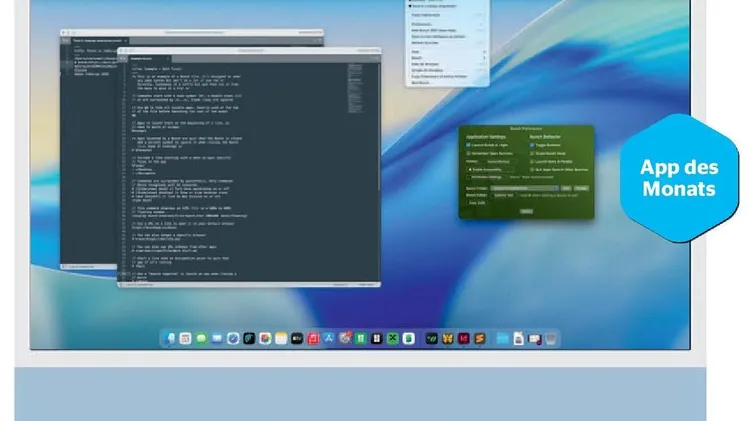Disable the Toggle Bunches checkbox
The width and height of the screenshot is (750, 421).
[x=532, y=146]
